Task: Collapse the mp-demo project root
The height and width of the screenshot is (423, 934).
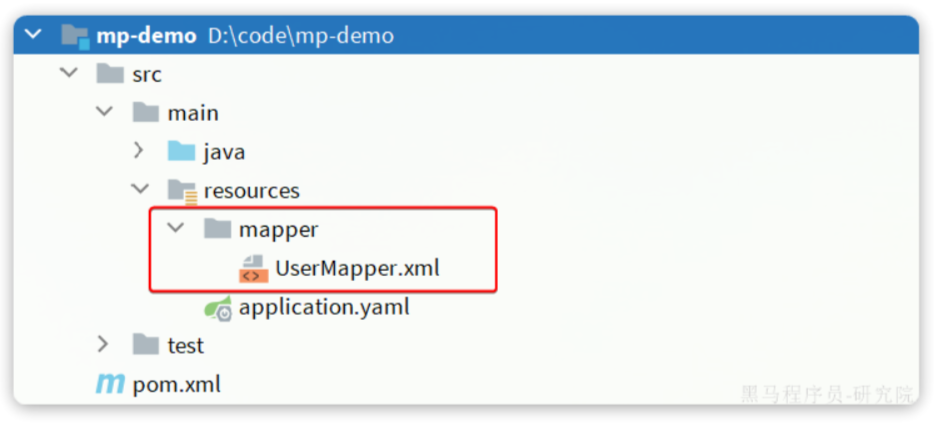Action: click(x=34, y=35)
